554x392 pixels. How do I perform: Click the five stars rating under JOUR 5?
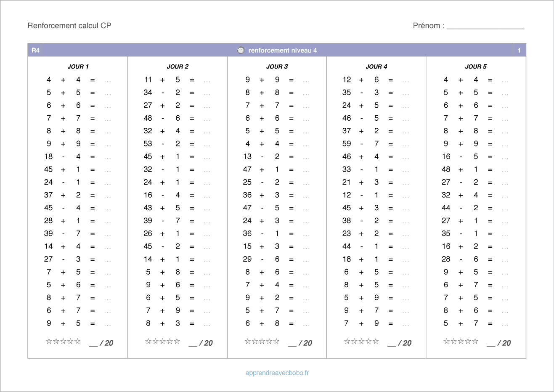[461, 341]
